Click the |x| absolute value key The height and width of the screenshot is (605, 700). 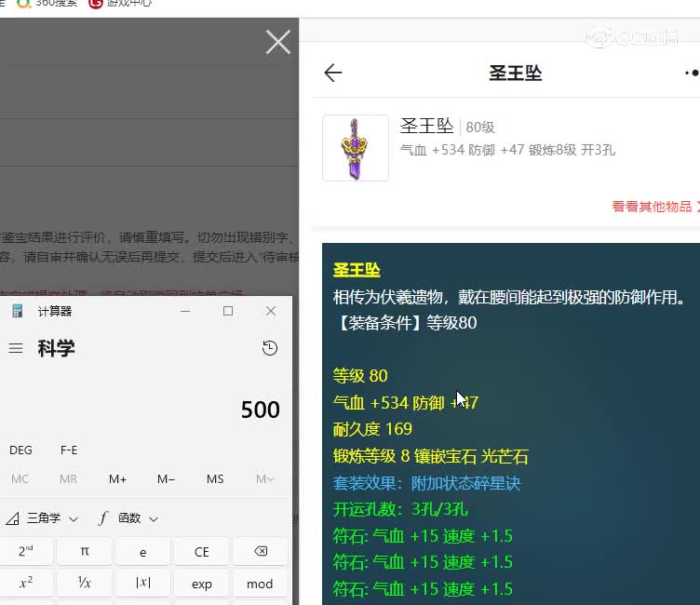point(142,583)
